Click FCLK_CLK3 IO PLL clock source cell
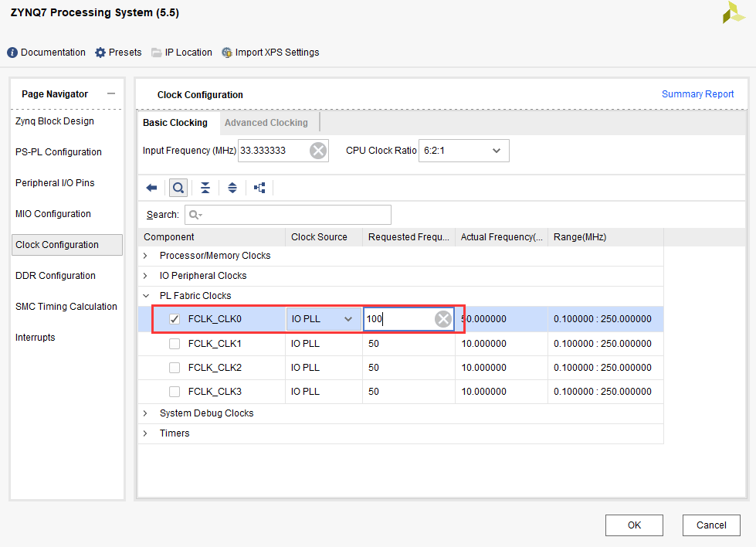Screen dimensions: 756x547 tap(324, 391)
